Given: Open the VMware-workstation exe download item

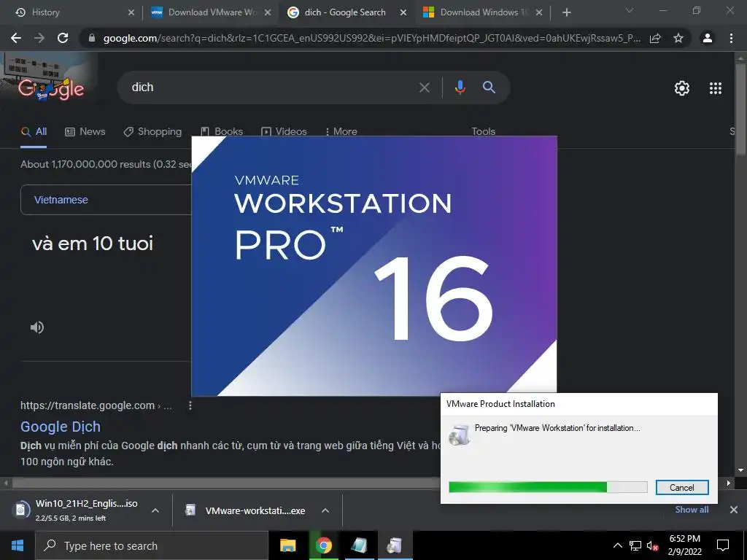Looking at the screenshot, I should (246, 510).
